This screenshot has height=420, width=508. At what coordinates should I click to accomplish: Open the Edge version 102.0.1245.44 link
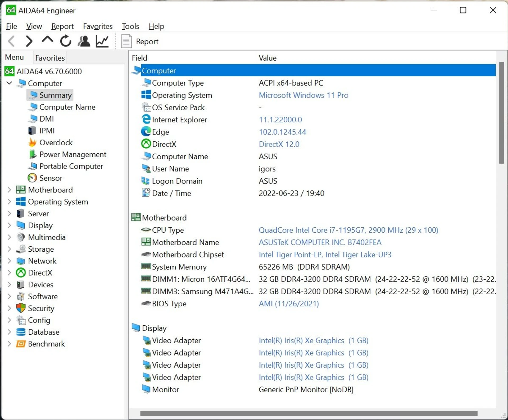[x=282, y=132]
